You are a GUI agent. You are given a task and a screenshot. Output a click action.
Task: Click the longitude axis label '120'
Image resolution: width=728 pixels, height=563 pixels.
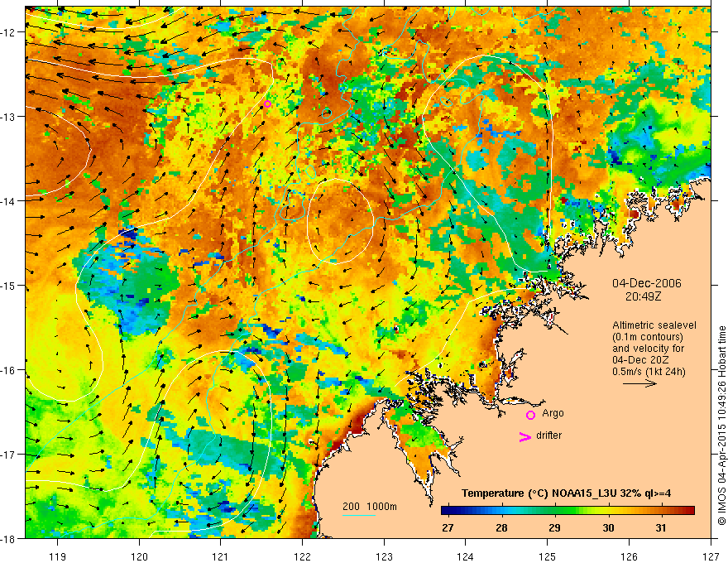tap(139, 556)
